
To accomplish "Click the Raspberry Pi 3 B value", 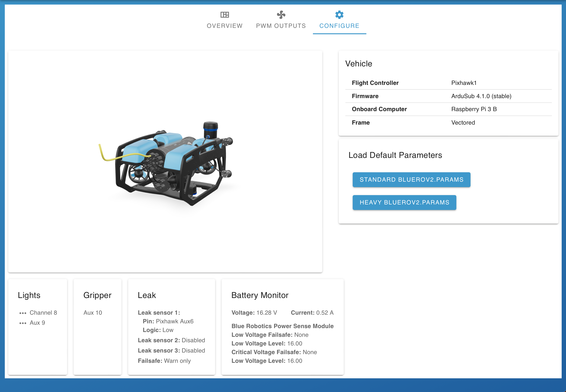I will point(474,109).
